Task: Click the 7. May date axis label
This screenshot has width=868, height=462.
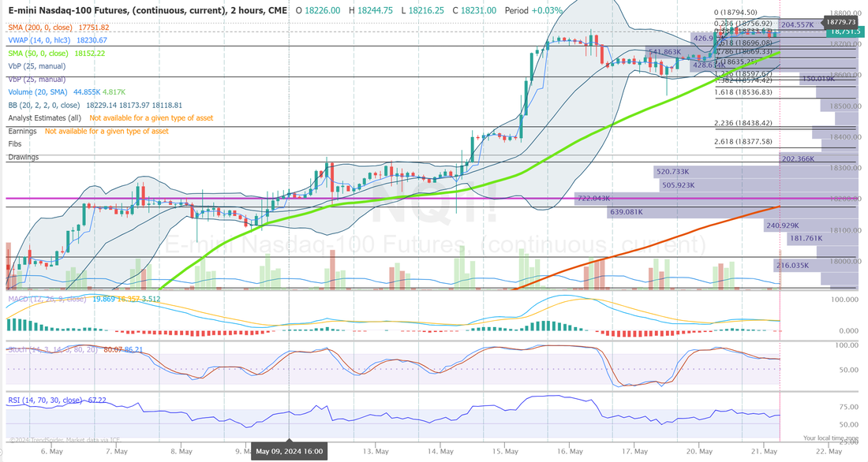Action: point(117,451)
